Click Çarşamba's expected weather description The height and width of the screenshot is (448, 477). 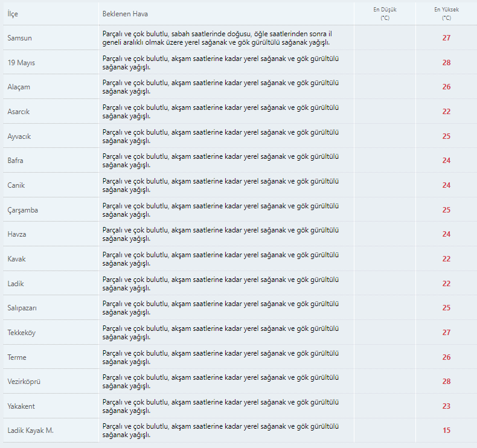tap(220, 210)
